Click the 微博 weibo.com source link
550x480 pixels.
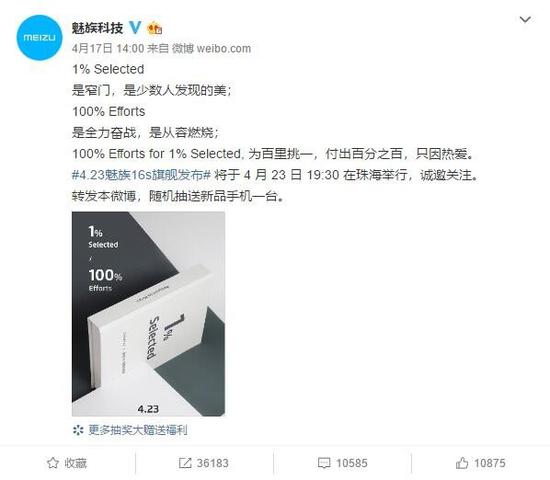pyautogui.click(x=211, y=48)
